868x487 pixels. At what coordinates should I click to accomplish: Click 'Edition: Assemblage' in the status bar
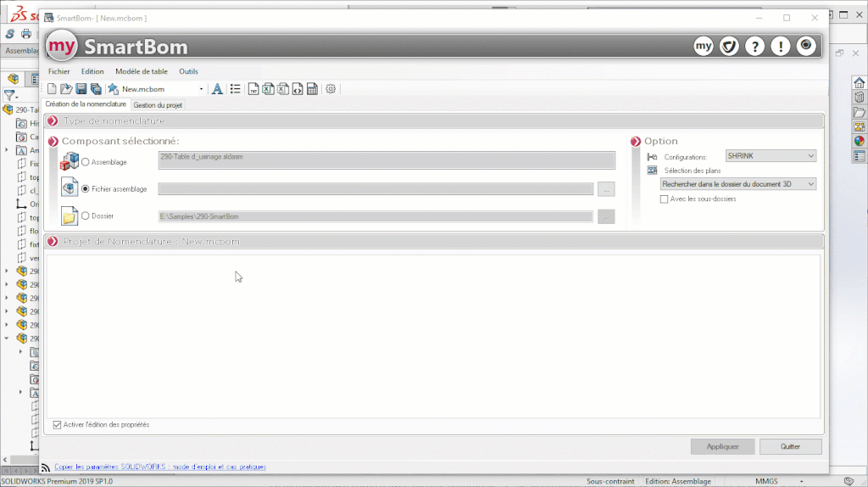(x=678, y=481)
